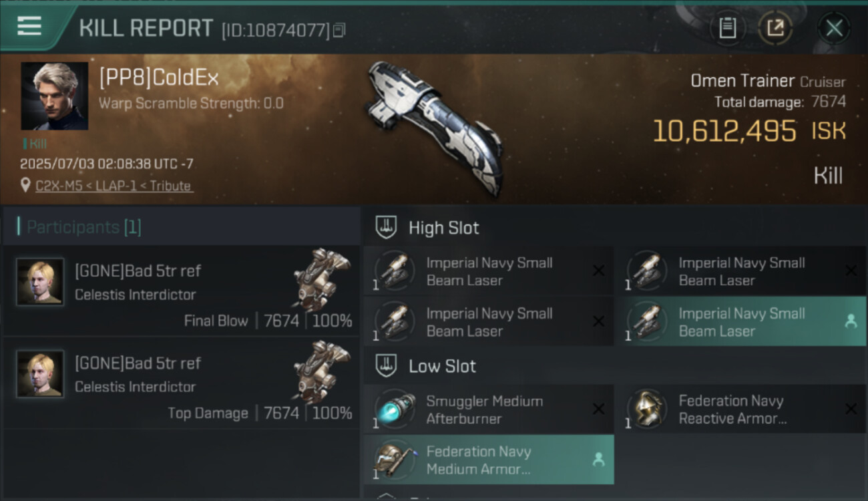Screen dimensions: 868x501
Task: Click the [PP8]ColdEx pilot name
Action: pos(159,78)
